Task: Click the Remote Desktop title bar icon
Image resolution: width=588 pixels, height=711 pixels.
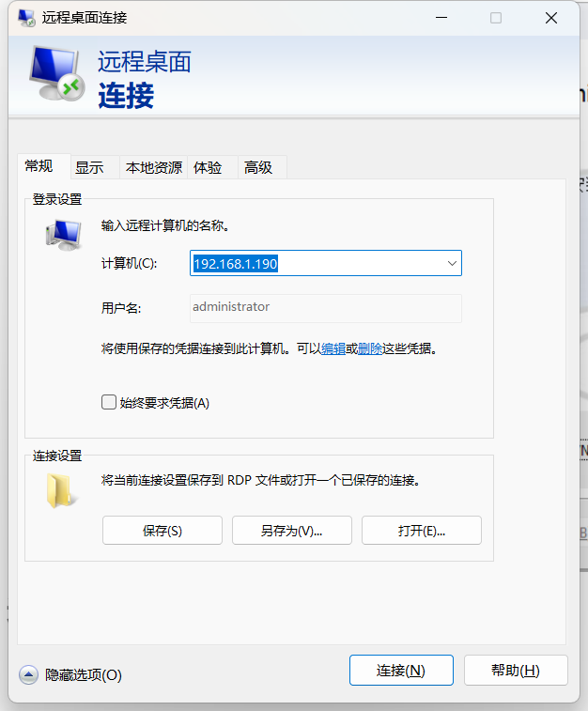Action: pyautogui.click(x=26, y=18)
